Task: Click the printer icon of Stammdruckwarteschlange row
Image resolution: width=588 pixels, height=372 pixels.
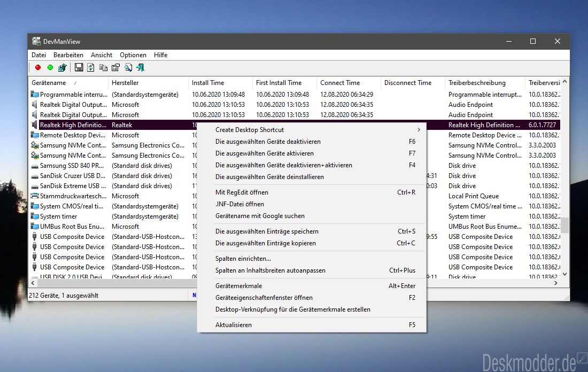Action: (35, 196)
